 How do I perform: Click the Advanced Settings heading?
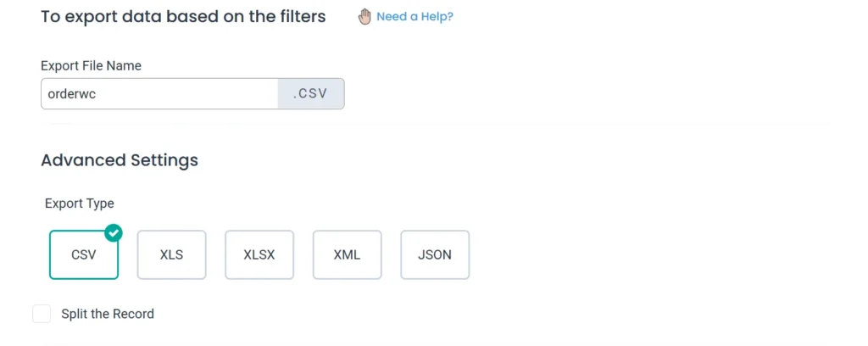(120, 160)
